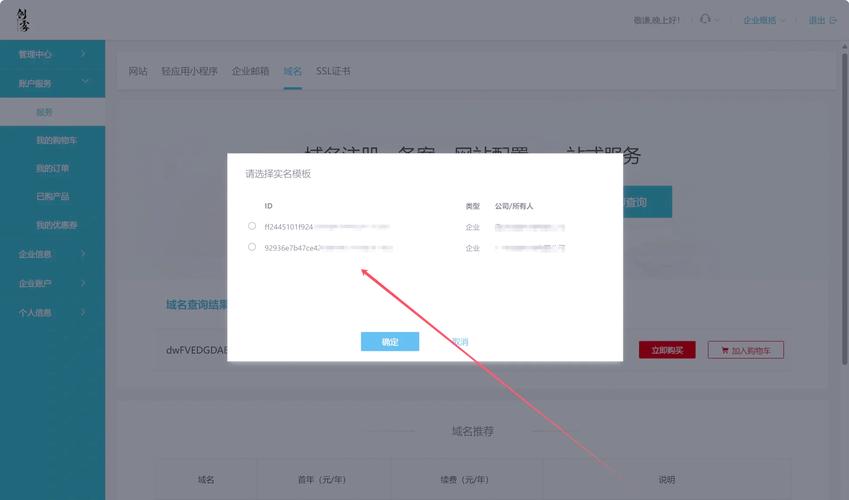Click the 加入购物车 button
The image size is (849, 500).
[746, 350]
